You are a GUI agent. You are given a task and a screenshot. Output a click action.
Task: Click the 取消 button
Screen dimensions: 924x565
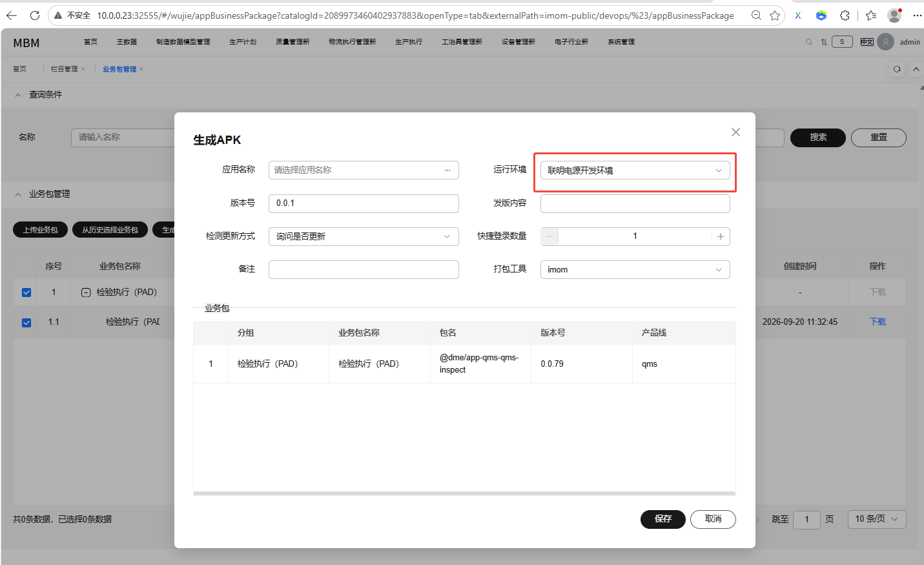(713, 519)
